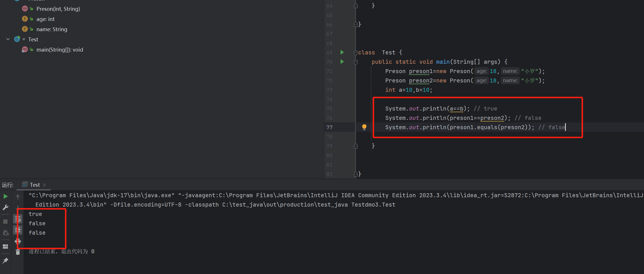Click the method icon beside main(String[])
Image resolution: width=644 pixels, height=274 pixels.
click(25, 50)
